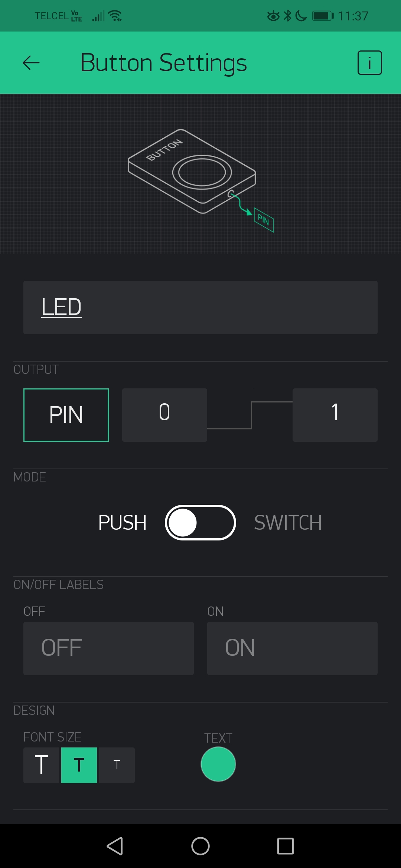The height and width of the screenshot is (868, 401).
Task: Choose the SWITCH mode label
Action: click(x=288, y=523)
